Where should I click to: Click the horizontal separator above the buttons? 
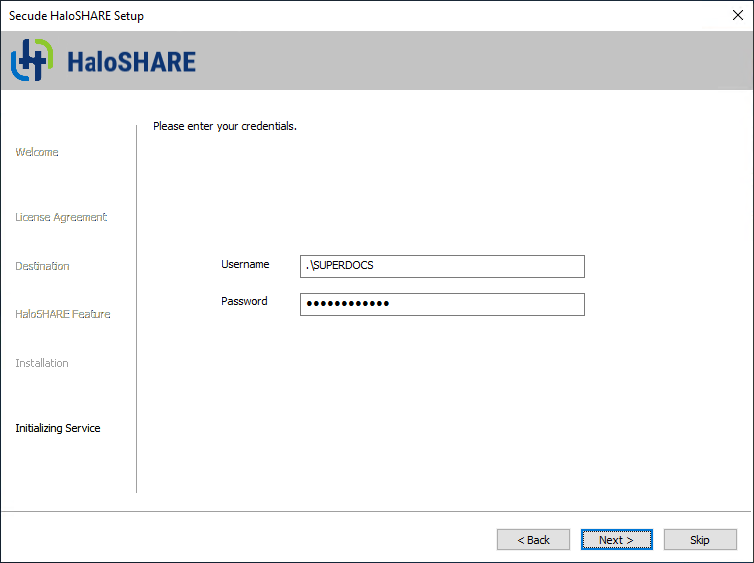coord(377,512)
